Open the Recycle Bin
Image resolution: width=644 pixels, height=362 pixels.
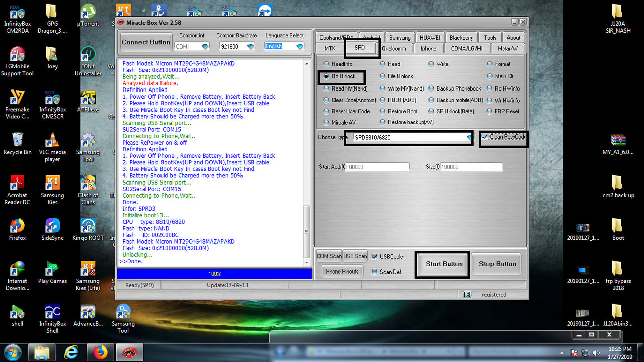click(17, 144)
